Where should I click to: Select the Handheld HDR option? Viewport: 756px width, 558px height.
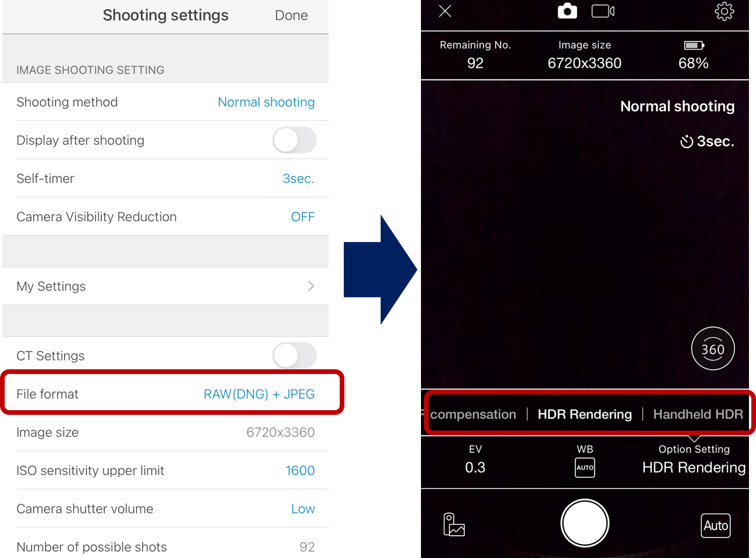[x=698, y=414]
